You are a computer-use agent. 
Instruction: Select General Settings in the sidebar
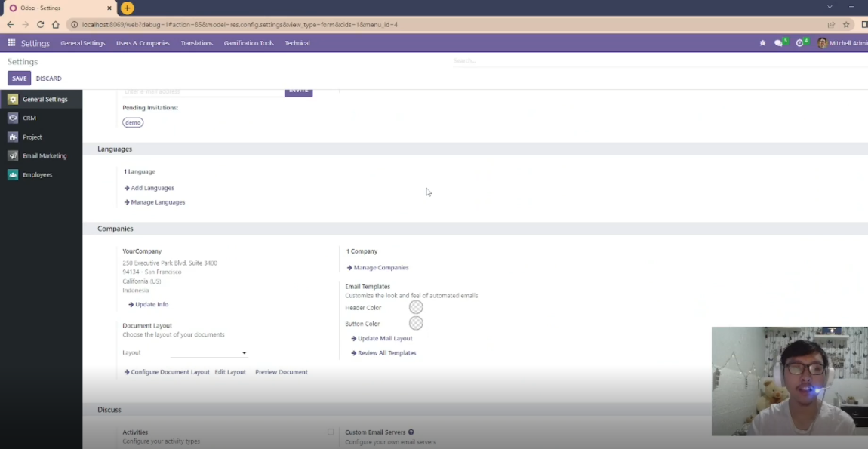click(46, 99)
